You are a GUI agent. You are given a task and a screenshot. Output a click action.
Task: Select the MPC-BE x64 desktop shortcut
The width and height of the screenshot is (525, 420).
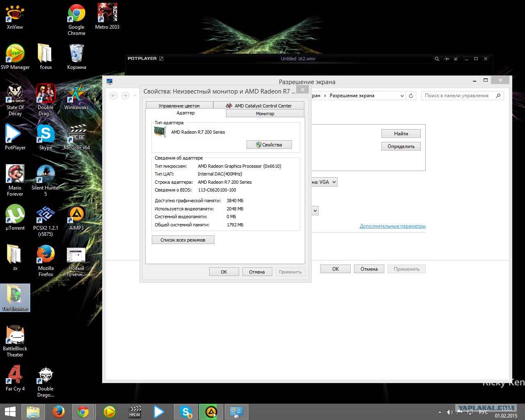click(76, 137)
